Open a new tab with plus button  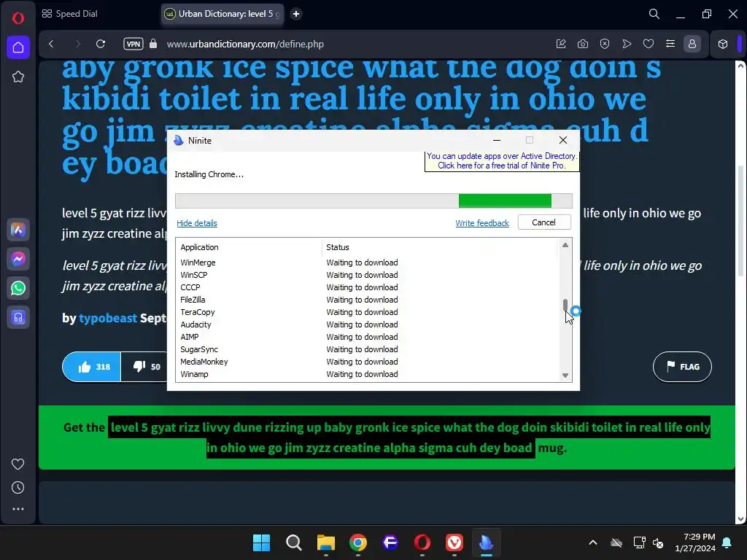point(296,14)
